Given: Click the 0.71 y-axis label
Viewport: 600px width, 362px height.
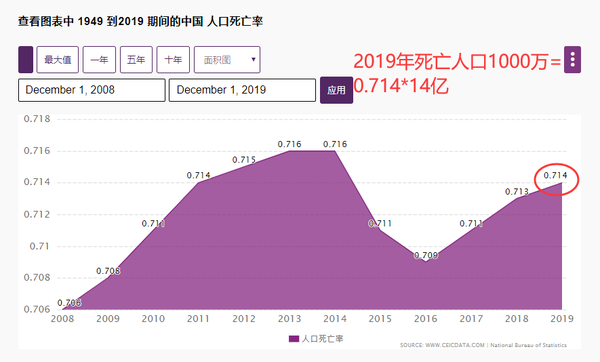Looking at the screenshot, I should pyautogui.click(x=40, y=246).
